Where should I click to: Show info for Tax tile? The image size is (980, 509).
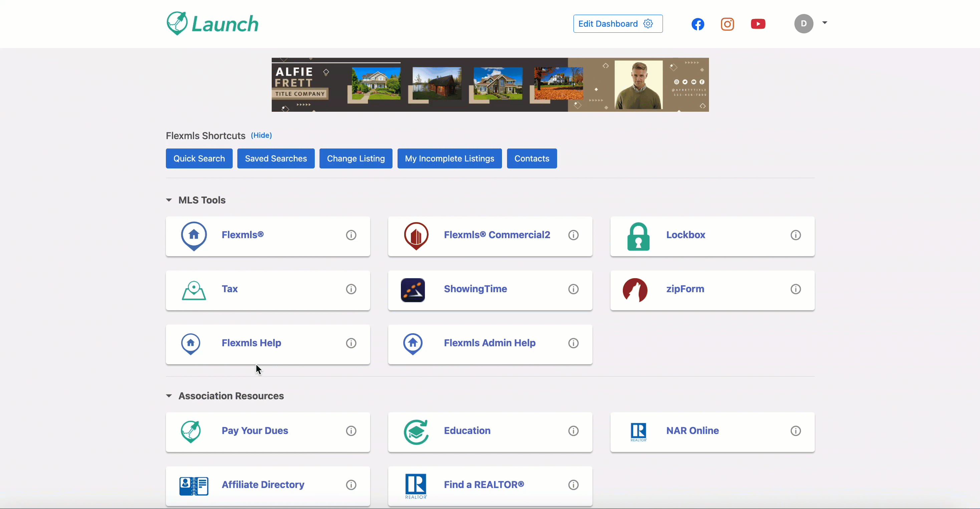pos(351,289)
